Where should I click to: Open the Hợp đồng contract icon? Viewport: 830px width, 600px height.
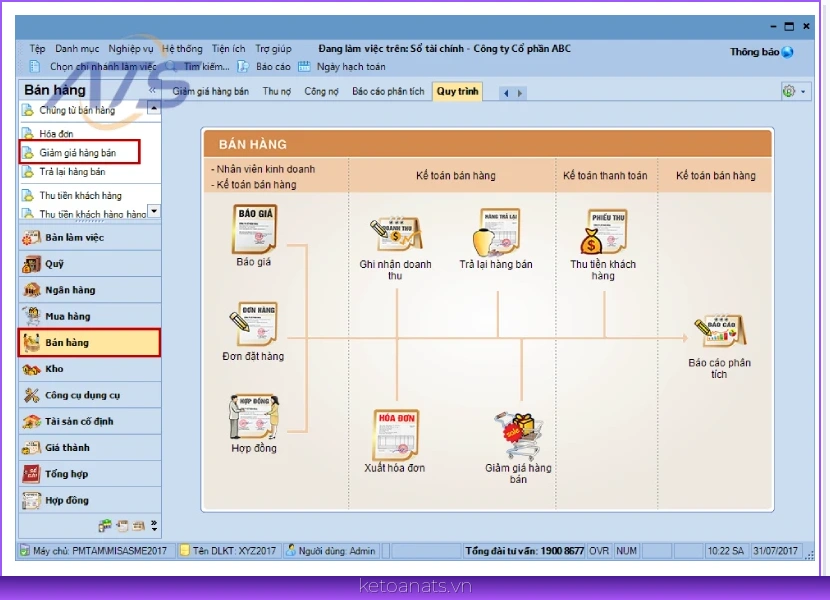click(x=254, y=416)
